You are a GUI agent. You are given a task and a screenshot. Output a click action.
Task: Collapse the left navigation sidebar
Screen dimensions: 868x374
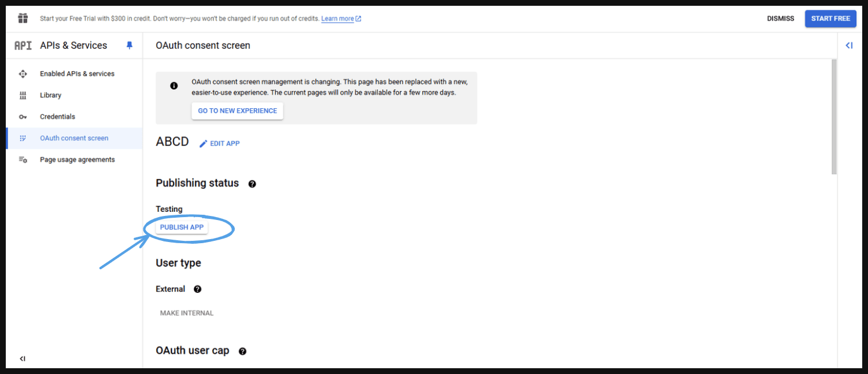pyautogui.click(x=23, y=359)
